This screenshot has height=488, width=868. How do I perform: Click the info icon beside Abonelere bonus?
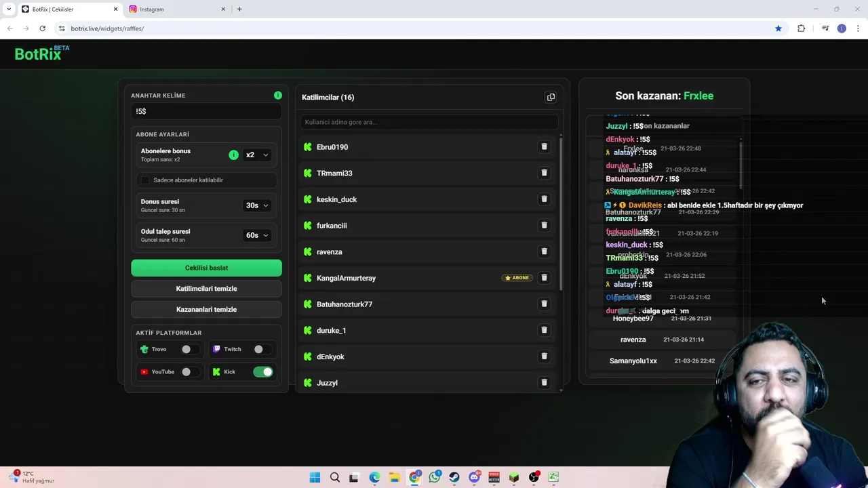click(233, 155)
